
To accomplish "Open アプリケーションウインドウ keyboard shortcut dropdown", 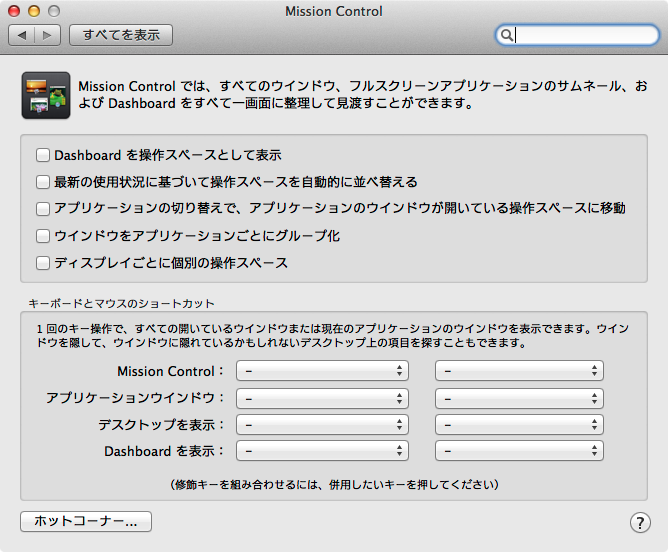I will [x=322, y=398].
